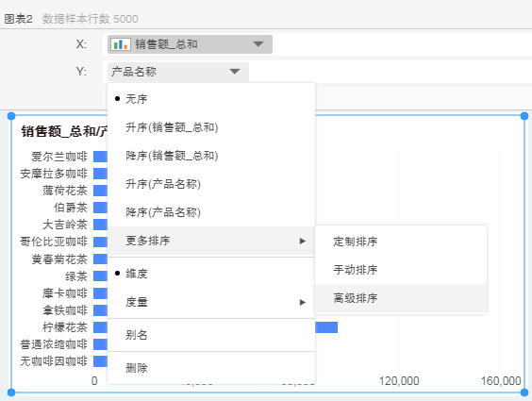Image resolution: width=532 pixels, height=401 pixels.
Task: Click the bar chart icon in X field
Action: (121, 44)
